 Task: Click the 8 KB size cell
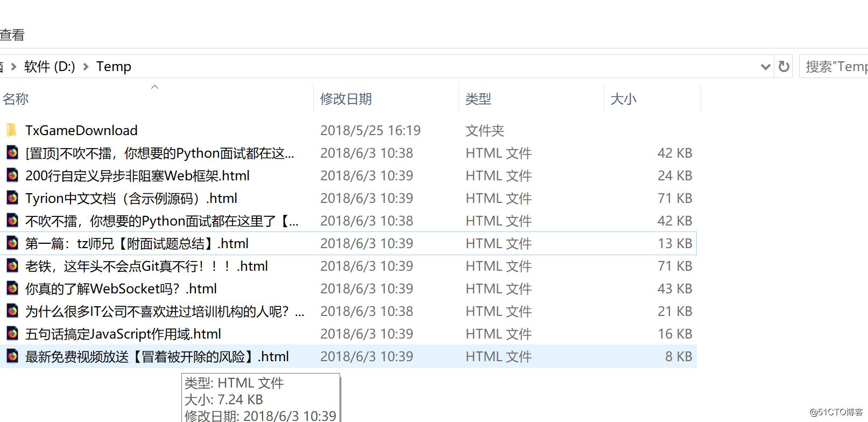coord(679,357)
